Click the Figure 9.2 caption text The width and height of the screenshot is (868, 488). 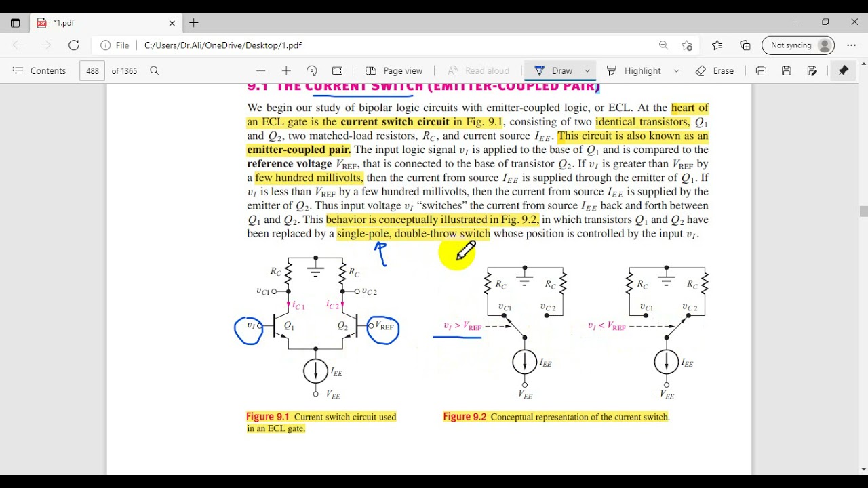556,417
